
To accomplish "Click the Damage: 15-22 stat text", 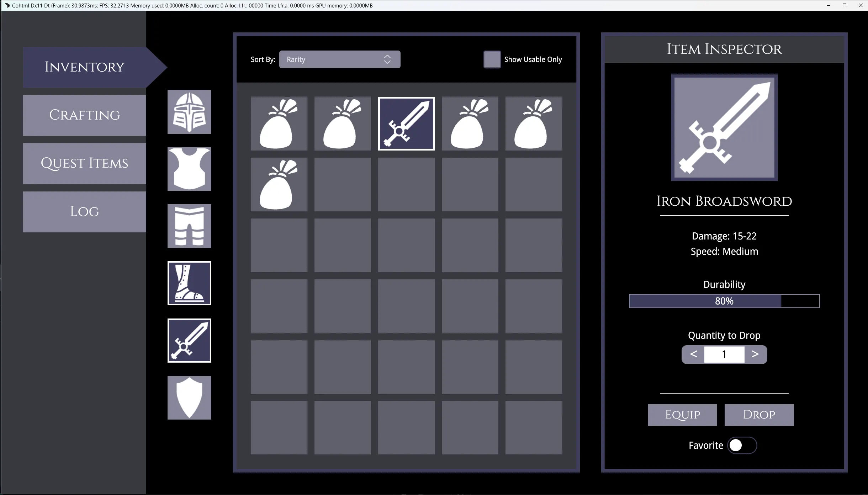I will click(724, 236).
